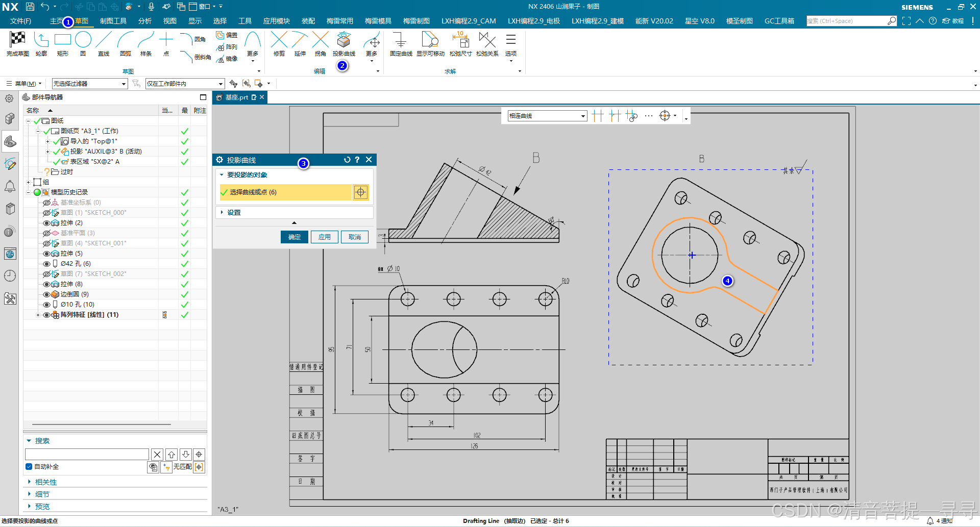Select the Extend (延伸) tool
This screenshot has width=980, height=527.
pos(300,40)
